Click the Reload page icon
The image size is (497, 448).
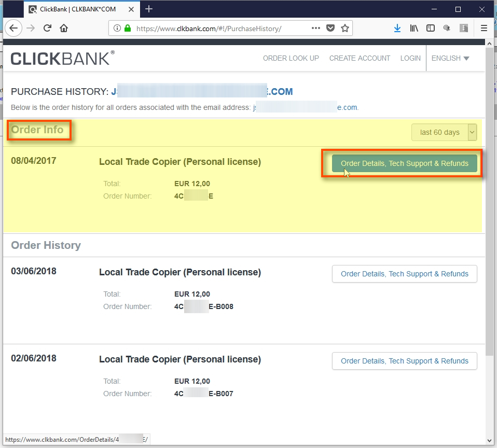[x=47, y=28]
